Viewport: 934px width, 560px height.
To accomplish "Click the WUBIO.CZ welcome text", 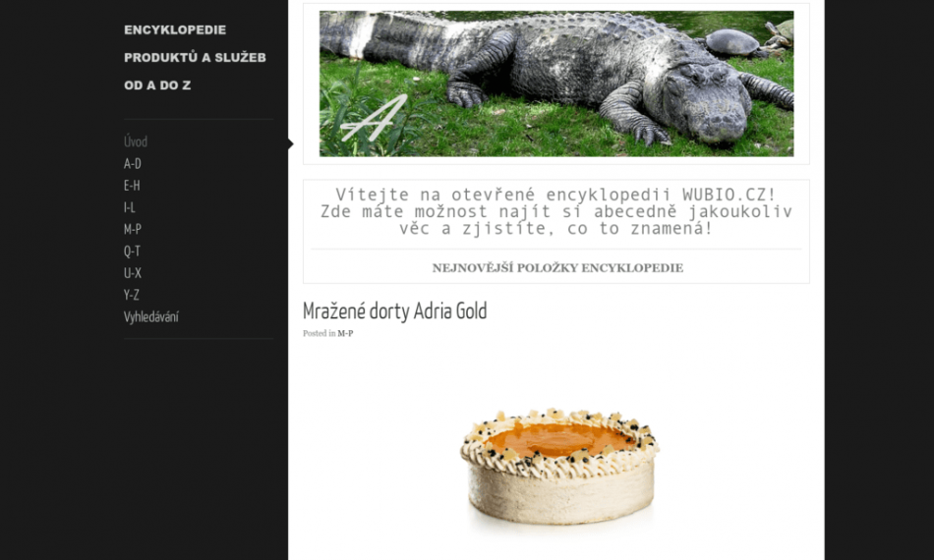I will click(x=556, y=211).
